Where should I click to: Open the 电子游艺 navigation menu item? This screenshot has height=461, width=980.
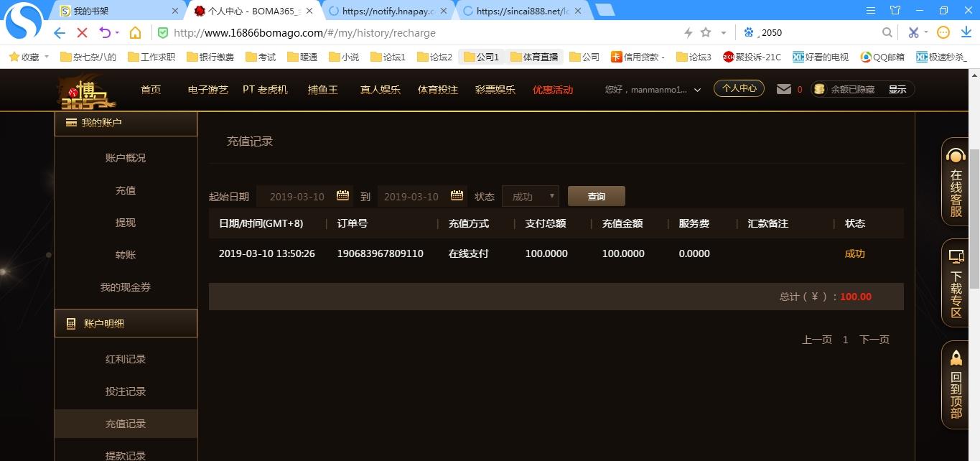(x=207, y=90)
